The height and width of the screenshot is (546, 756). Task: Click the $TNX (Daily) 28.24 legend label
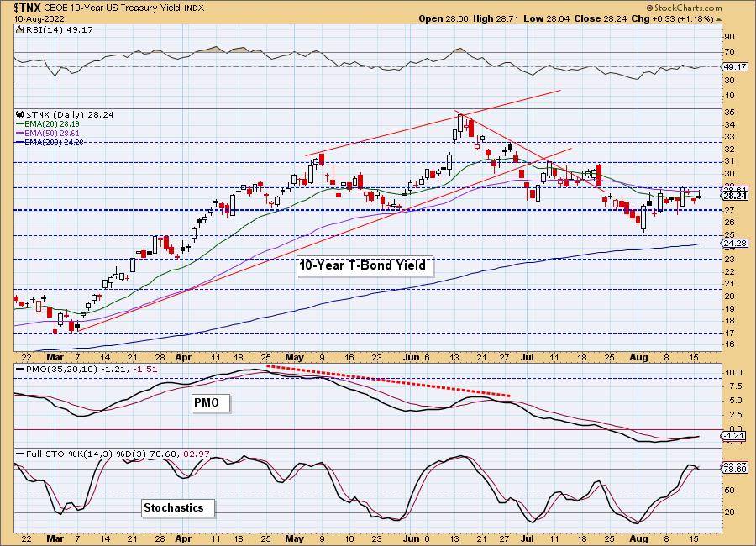pyautogui.click(x=70, y=115)
